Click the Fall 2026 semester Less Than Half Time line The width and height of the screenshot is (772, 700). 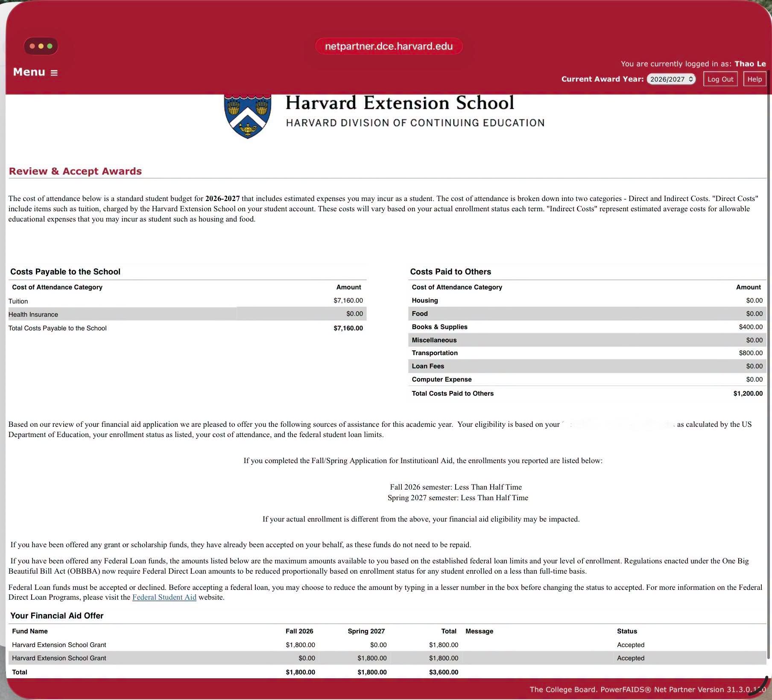(456, 487)
